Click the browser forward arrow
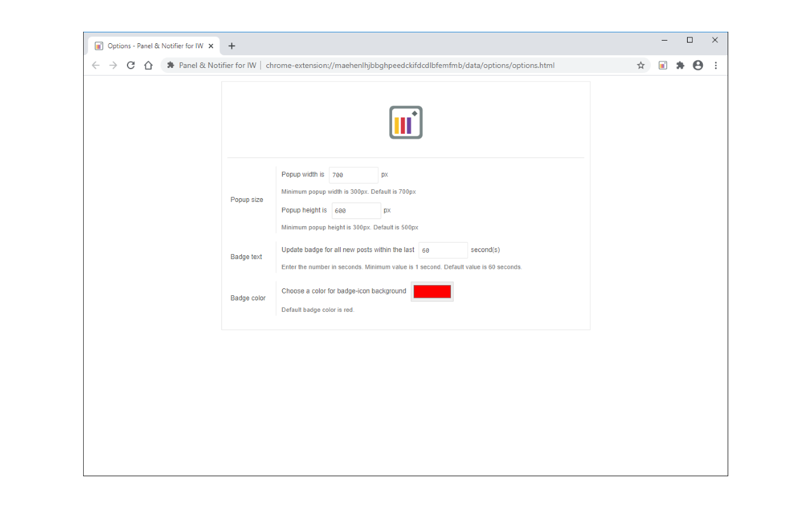 [113, 65]
